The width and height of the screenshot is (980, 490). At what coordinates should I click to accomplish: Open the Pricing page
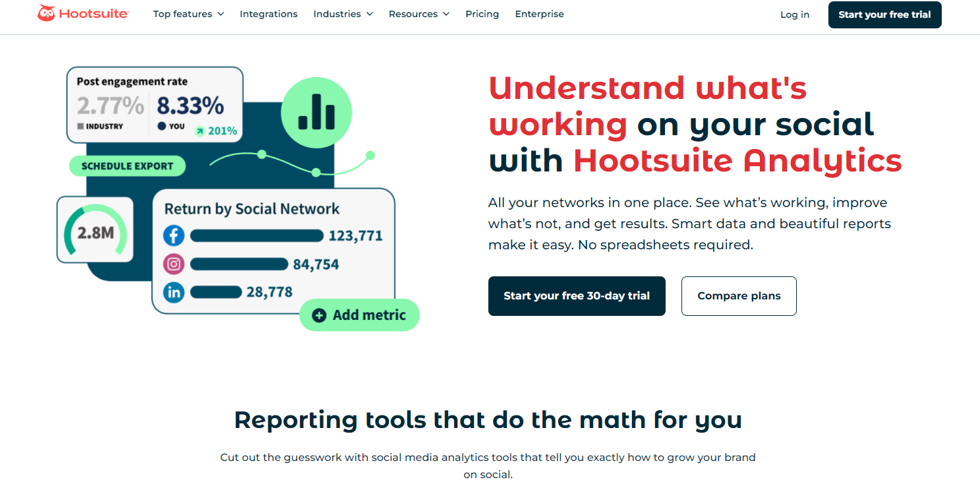482,13
